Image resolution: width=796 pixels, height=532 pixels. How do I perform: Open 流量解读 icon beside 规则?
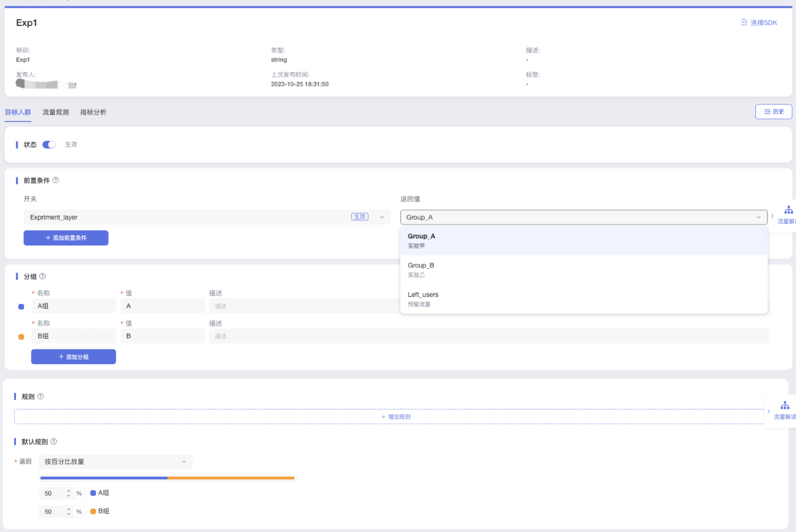(x=785, y=411)
